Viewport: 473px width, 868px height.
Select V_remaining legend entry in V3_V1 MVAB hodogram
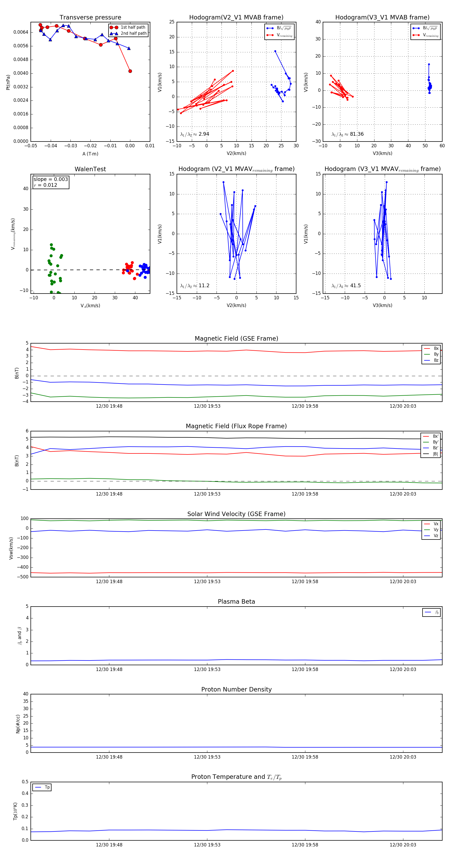pyautogui.click(x=425, y=35)
